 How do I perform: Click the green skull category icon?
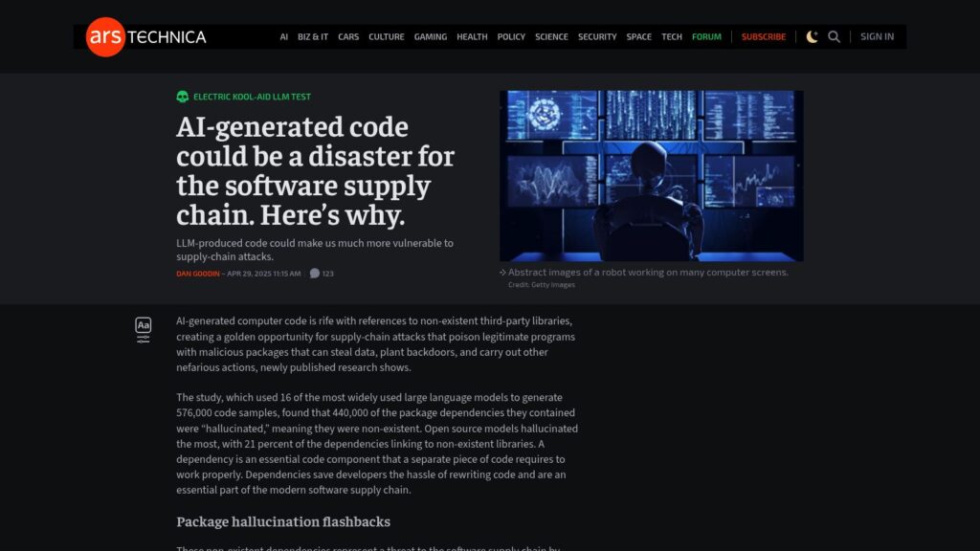(183, 97)
